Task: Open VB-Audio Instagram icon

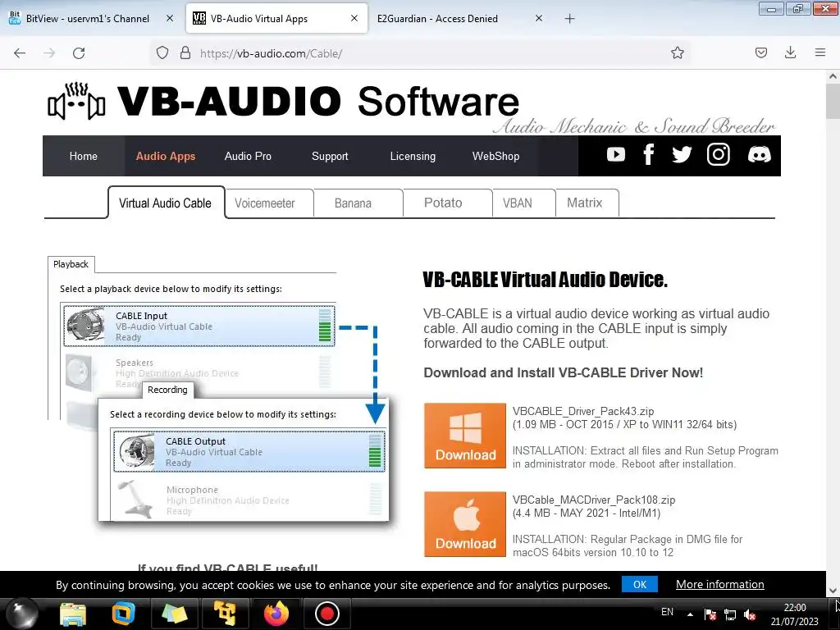Action: point(718,155)
